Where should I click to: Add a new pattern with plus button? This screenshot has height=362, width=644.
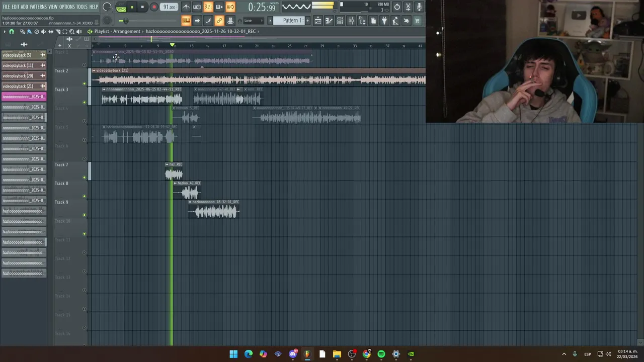(x=307, y=21)
